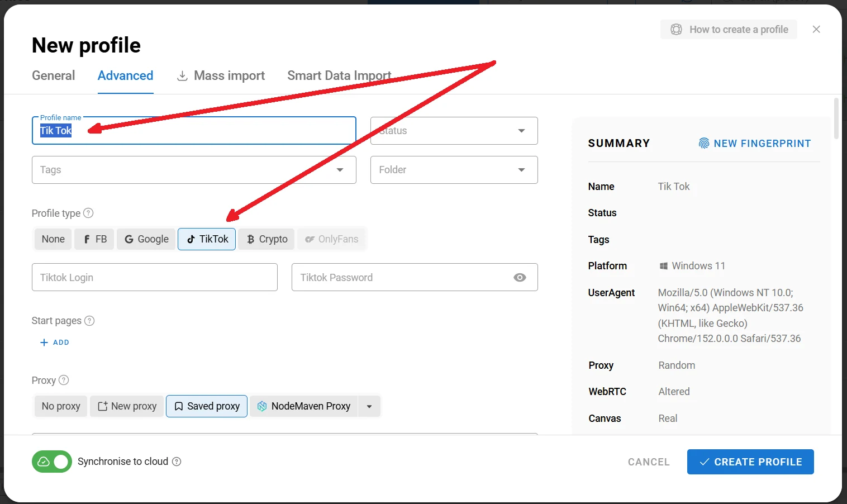Choose the NodeMaven Proxy option
The width and height of the screenshot is (847, 504).
[304, 406]
